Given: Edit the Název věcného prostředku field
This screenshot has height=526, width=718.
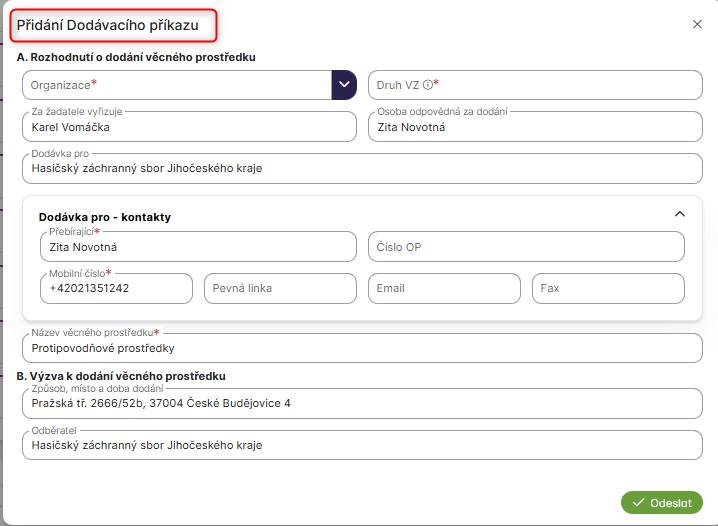Looking at the screenshot, I should (x=362, y=348).
